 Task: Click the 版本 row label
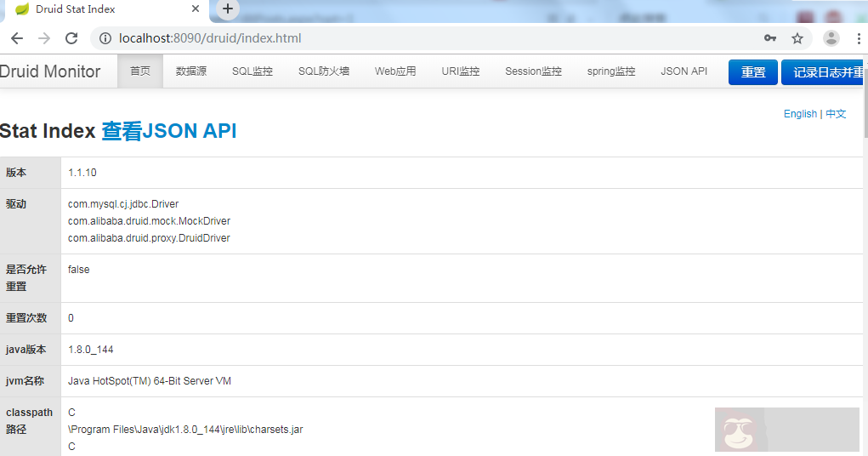pyautogui.click(x=16, y=173)
